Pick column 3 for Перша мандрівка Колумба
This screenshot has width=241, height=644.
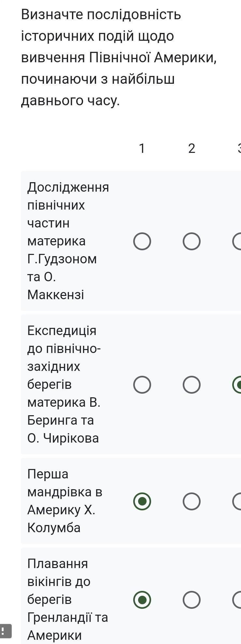(x=238, y=501)
